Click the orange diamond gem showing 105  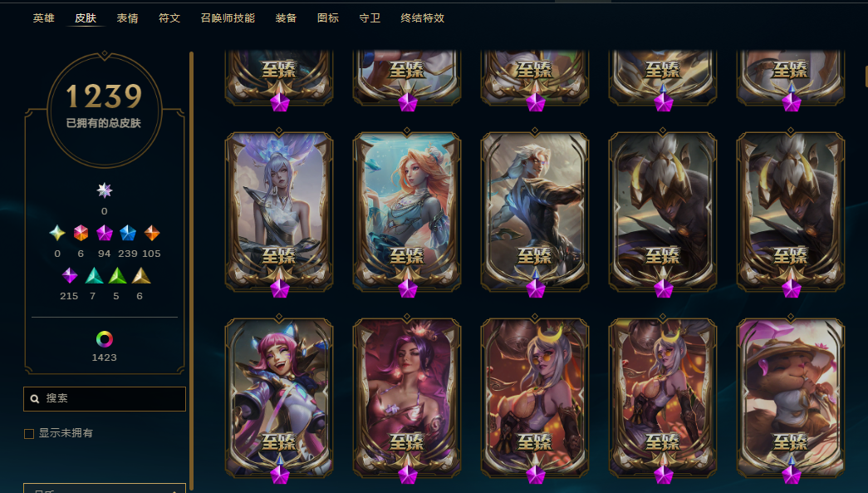coord(152,234)
